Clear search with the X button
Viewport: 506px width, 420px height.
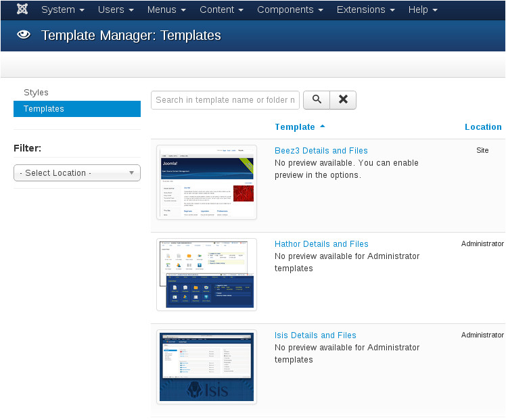(x=343, y=99)
